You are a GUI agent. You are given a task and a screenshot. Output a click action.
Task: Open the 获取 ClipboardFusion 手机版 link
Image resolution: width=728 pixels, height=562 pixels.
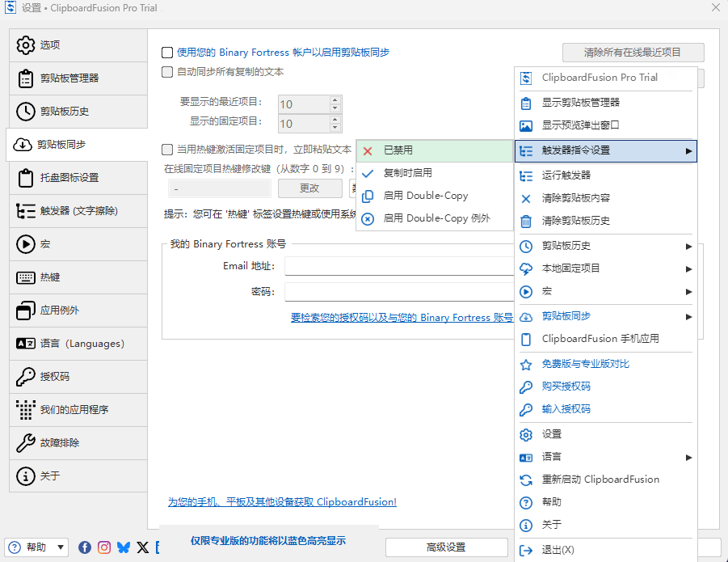click(281, 501)
